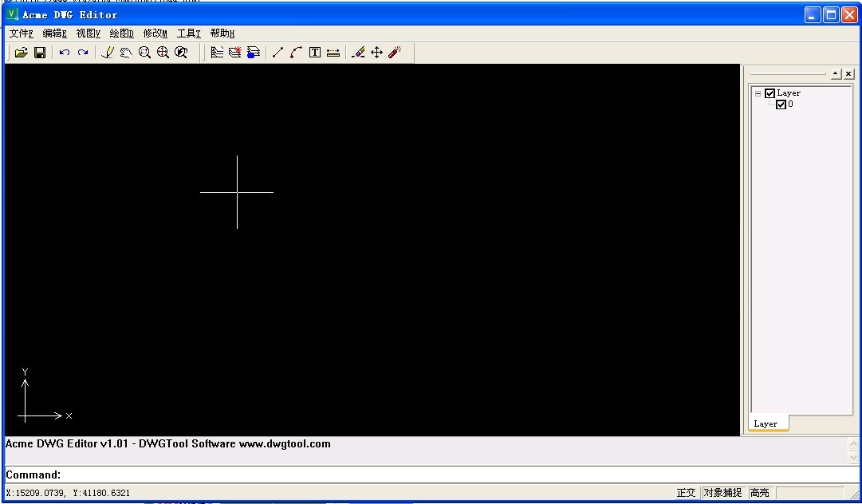The height and width of the screenshot is (504, 862).
Task: Hide layer 0 using its checkbox
Action: point(781,104)
